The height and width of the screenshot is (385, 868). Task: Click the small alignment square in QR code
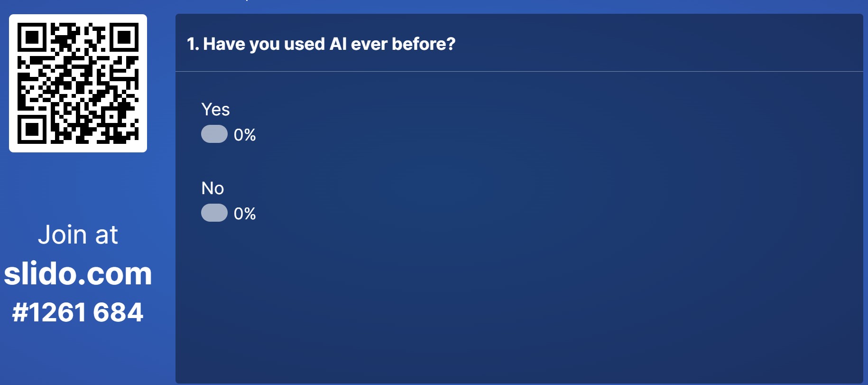point(112,116)
